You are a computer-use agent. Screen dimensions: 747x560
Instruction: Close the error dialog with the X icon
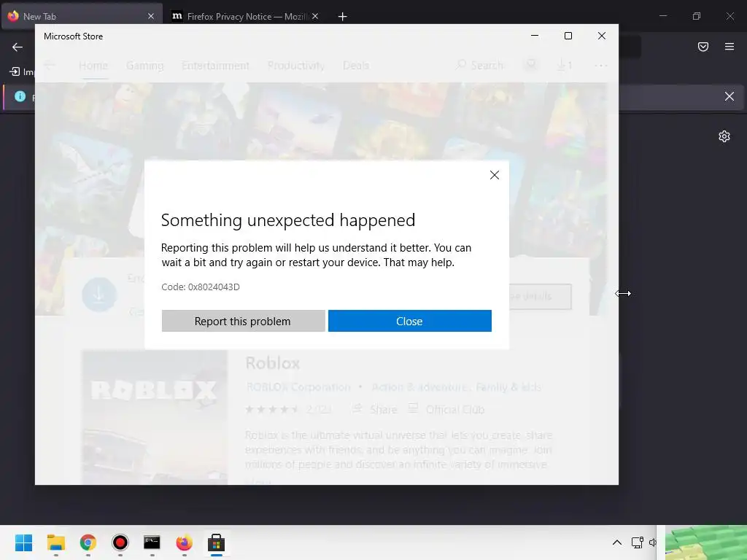(x=495, y=175)
